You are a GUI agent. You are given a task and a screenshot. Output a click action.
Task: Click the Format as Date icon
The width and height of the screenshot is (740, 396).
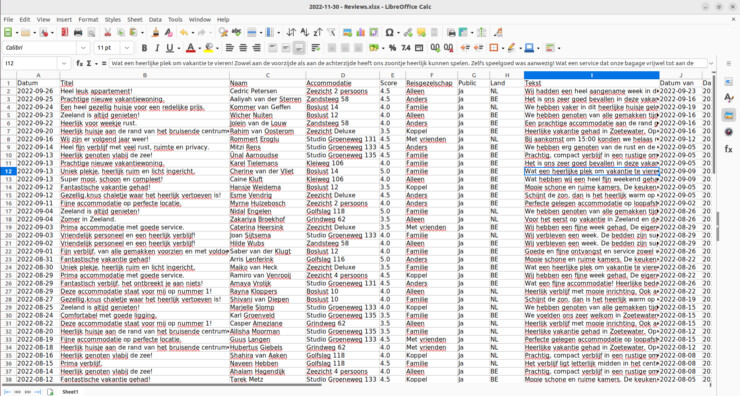point(419,48)
